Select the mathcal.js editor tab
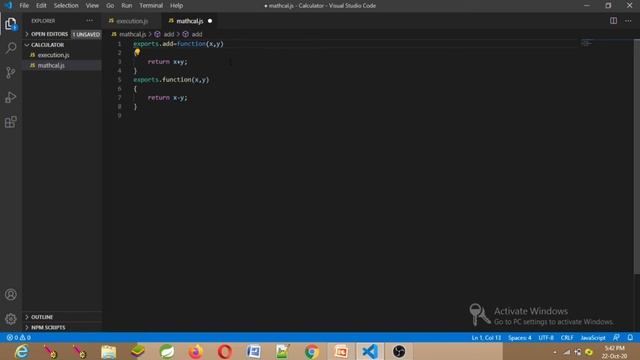Screen dimensions: 640x360 [190, 21]
